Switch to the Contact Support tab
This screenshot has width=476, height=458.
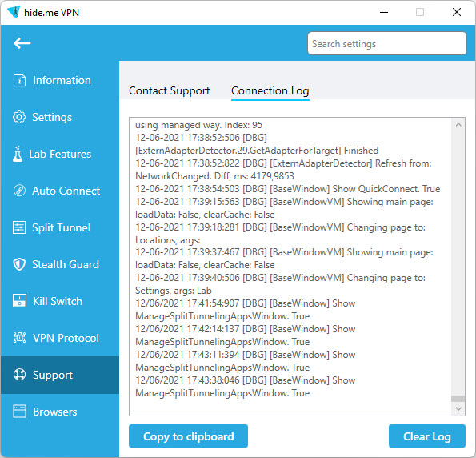(x=170, y=90)
